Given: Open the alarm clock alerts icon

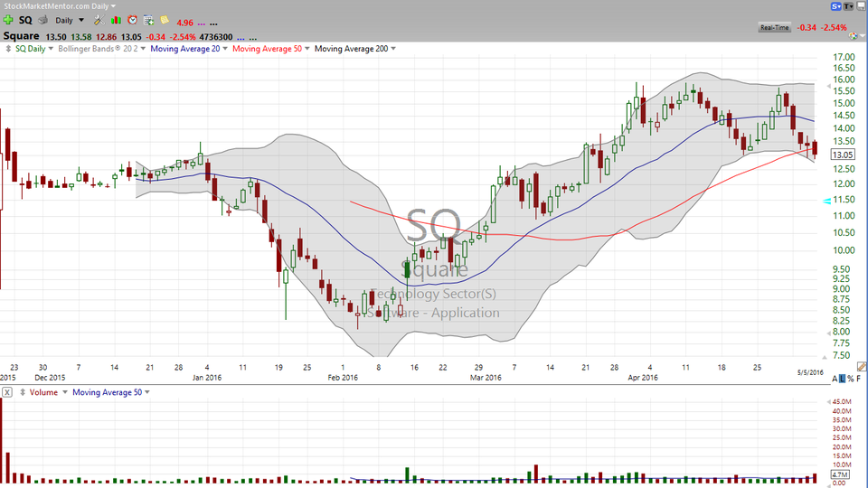Looking at the screenshot, I should (133, 20).
